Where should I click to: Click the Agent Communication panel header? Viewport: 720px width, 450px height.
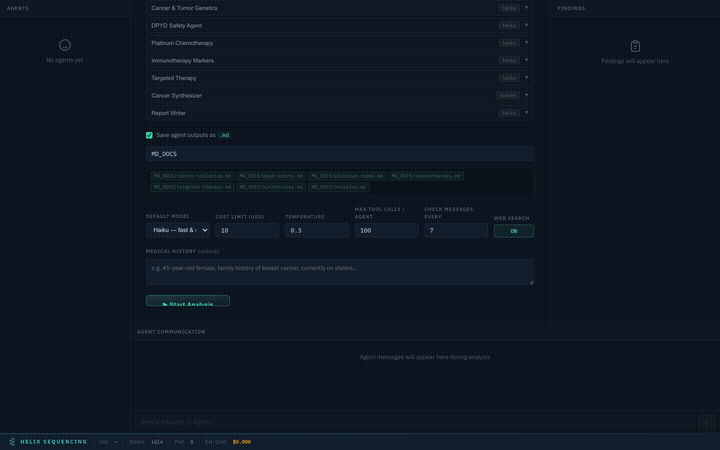click(x=171, y=332)
